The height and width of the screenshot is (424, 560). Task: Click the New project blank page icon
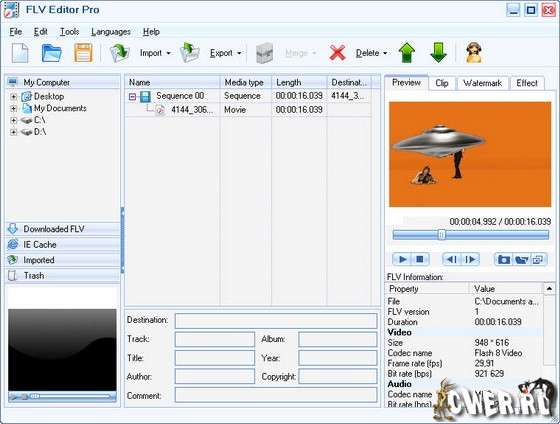pos(20,53)
